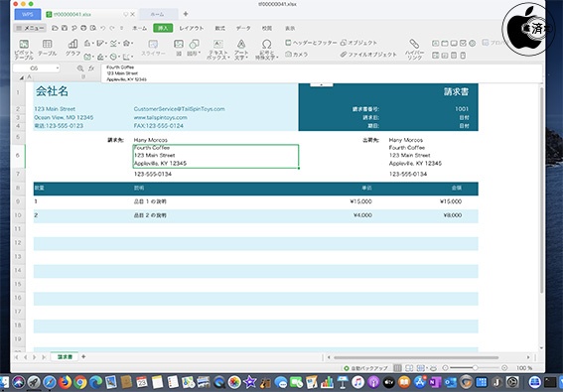Select the 会社名 company name cell
563x392 pixels.
52,91
